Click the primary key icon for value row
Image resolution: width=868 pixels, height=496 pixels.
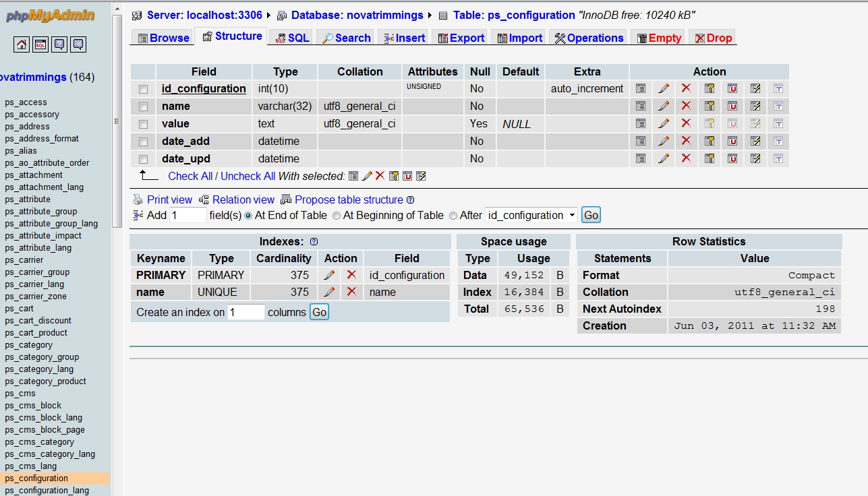[x=710, y=123]
